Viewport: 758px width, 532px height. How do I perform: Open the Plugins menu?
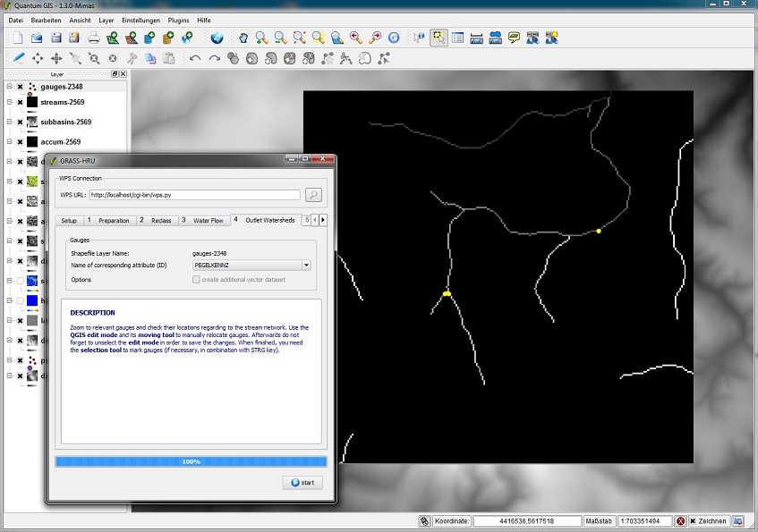[x=179, y=20]
